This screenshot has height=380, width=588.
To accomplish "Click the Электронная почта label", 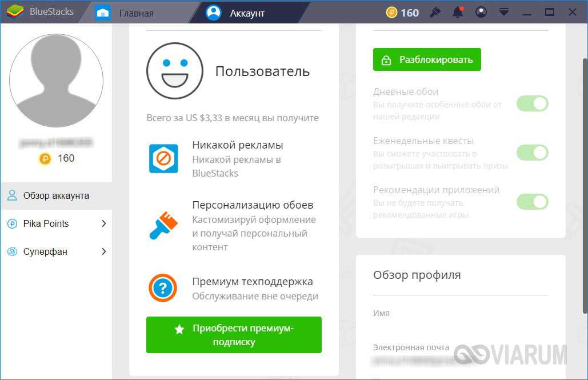I will coord(411,347).
